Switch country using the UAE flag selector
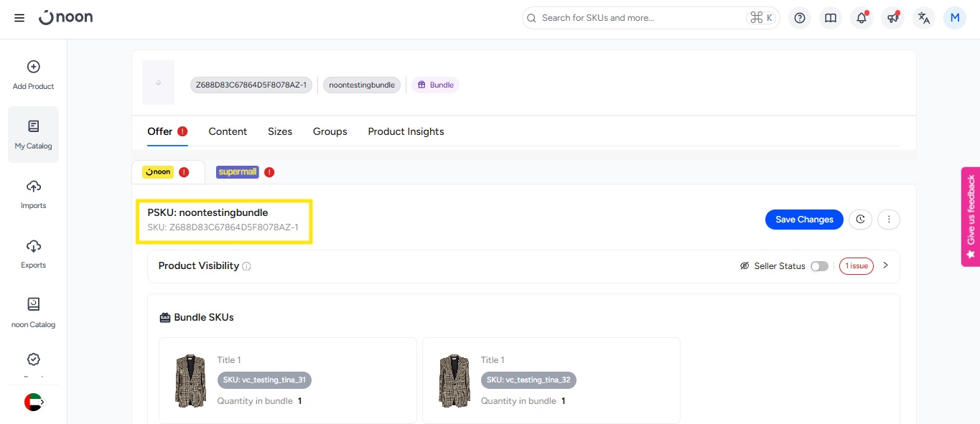Screen dimensions: 980x424 pyautogui.click(x=34, y=402)
